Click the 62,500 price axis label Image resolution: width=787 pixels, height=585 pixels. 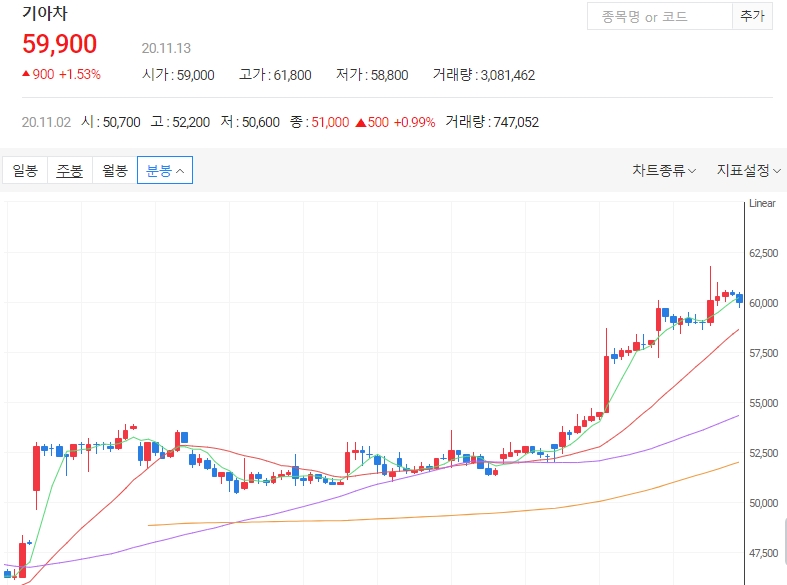click(763, 253)
